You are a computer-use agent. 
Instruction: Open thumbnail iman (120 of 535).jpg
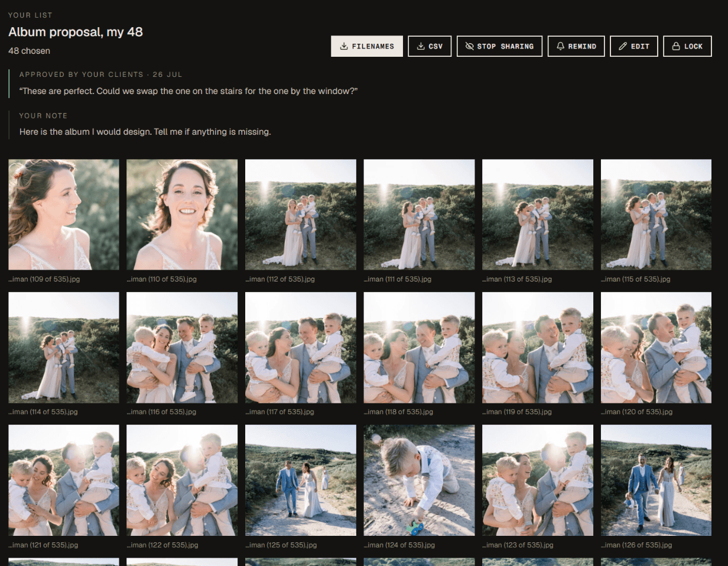coord(656,348)
